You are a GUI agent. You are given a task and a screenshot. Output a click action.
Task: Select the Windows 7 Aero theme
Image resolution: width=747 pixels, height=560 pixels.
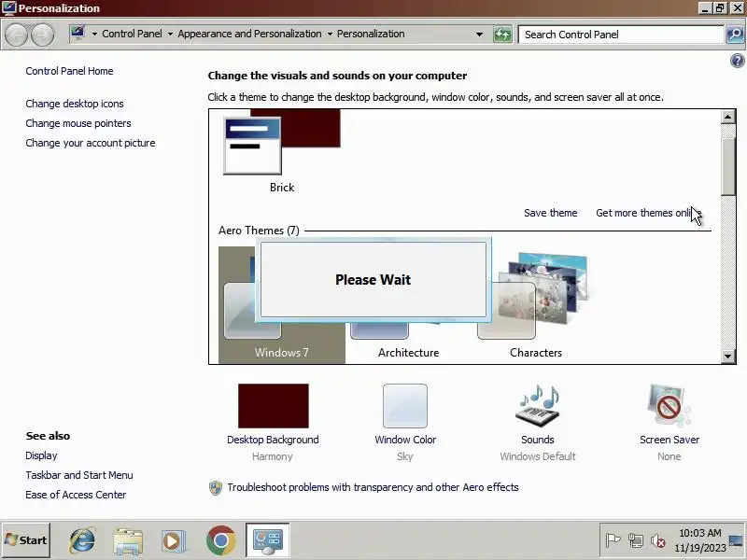click(282, 305)
